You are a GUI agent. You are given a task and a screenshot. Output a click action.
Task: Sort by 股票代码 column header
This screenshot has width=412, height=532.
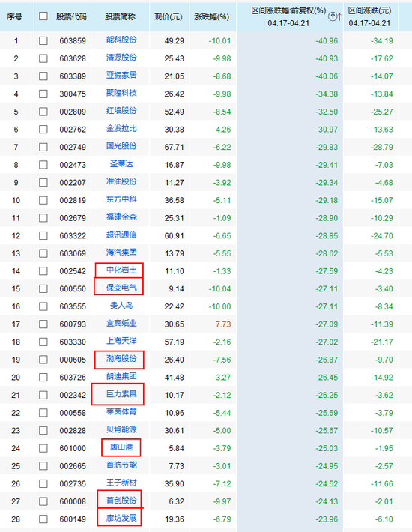click(71, 16)
